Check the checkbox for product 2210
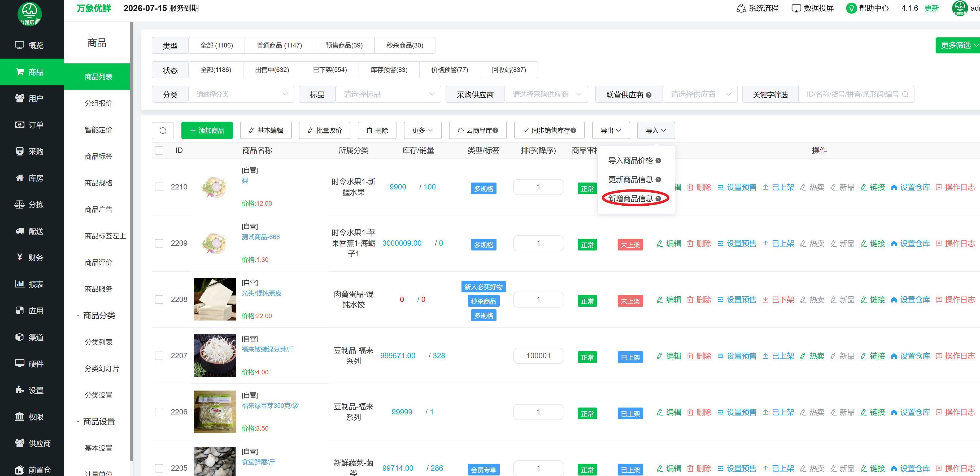Image resolution: width=980 pixels, height=476 pixels. click(159, 187)
